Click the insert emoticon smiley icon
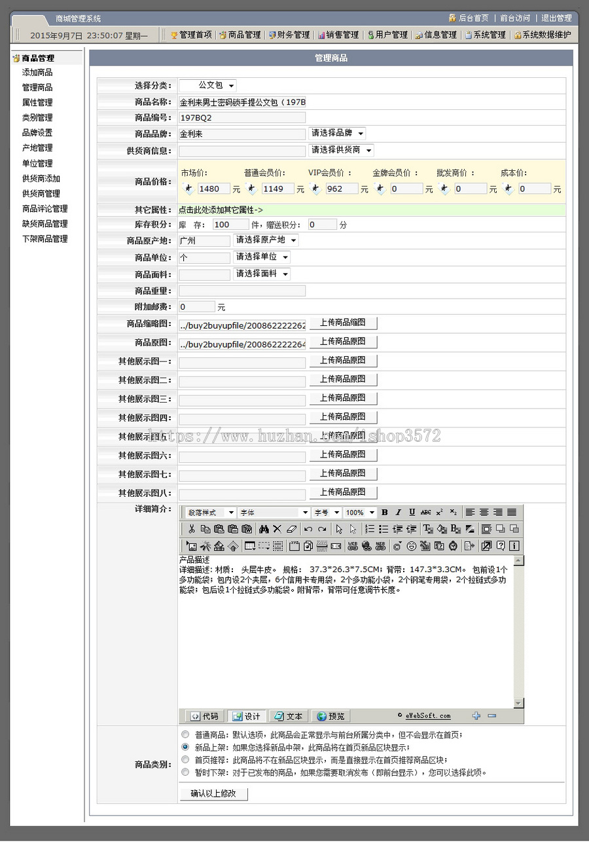 pos(412,546)
